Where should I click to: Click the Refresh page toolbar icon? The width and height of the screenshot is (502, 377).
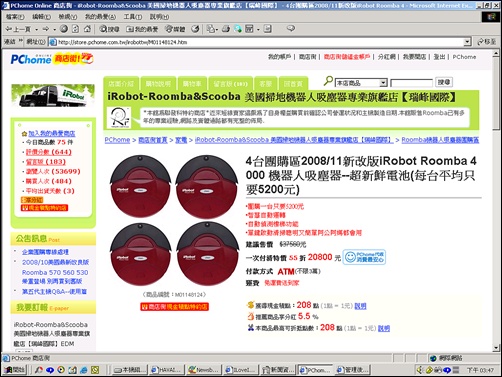[76, 29]
